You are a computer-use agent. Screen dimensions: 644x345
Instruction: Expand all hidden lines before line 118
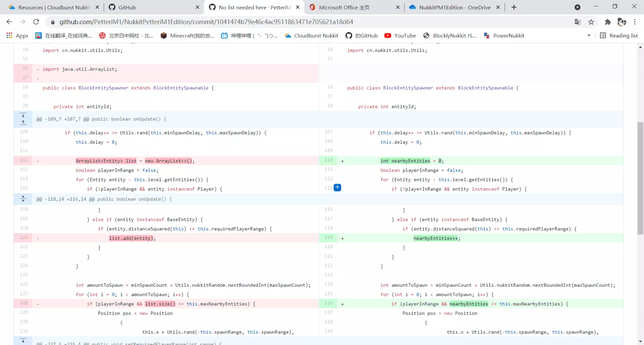point(23,199)
